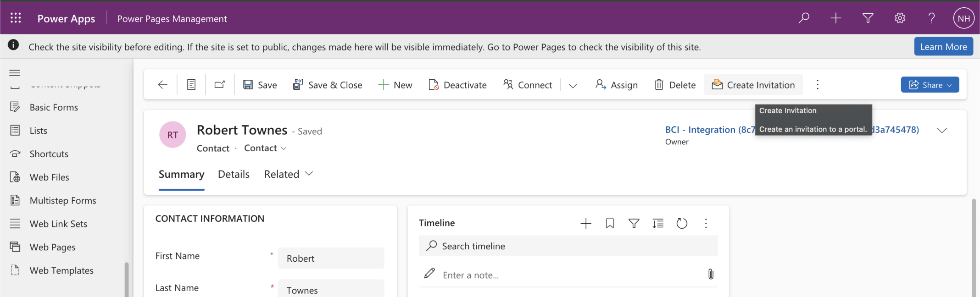Open the settings gear icon

[900, 18]
